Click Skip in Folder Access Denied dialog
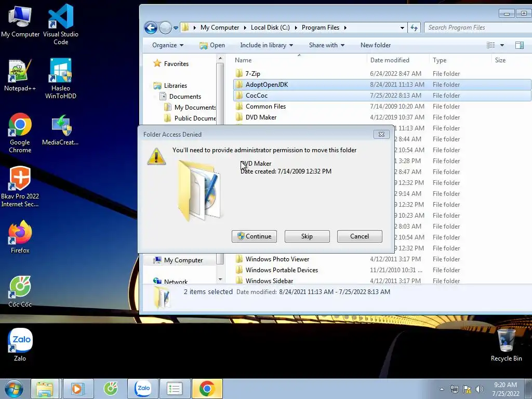The width and height of the screenshot is (532, 399). click(x=307, y=236)
